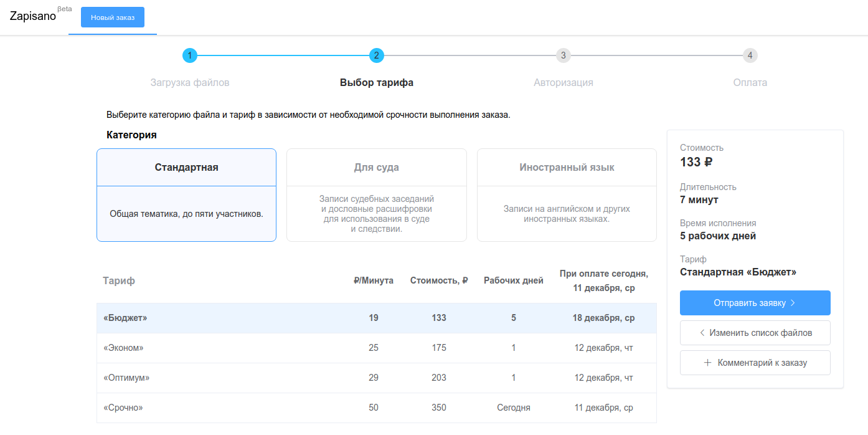The width and height of the screenshot is (868, 435).
Task: Choose the Для суда category
Action: [376, 194]
